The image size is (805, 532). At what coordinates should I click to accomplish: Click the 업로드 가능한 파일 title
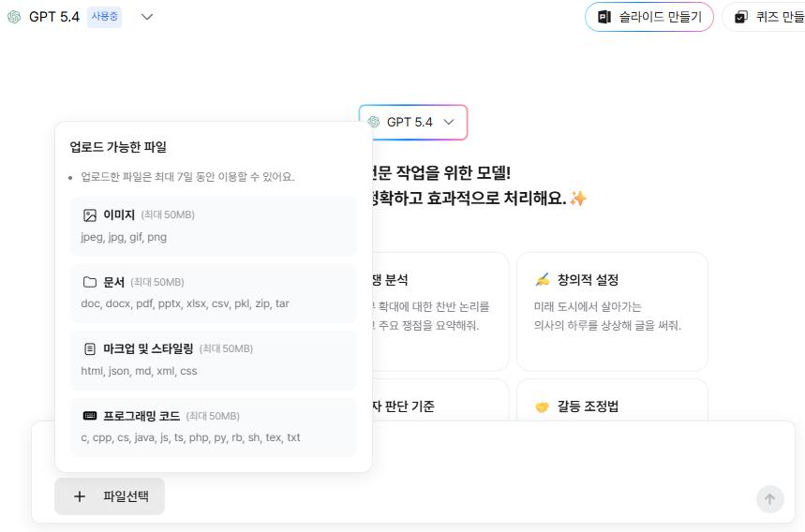[x=118, y=147]
